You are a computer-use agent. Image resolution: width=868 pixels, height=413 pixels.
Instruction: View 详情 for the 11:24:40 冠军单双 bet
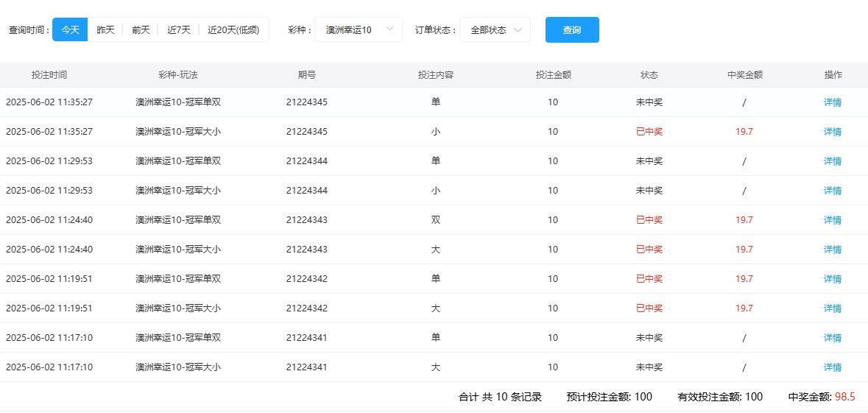pos(832,220)
